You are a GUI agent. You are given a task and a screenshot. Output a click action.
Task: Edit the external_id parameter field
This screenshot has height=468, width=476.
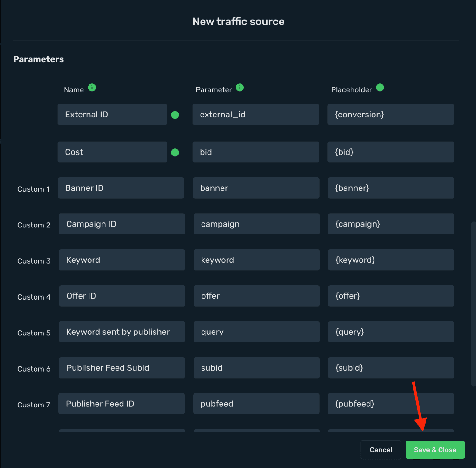coord(256,115)
